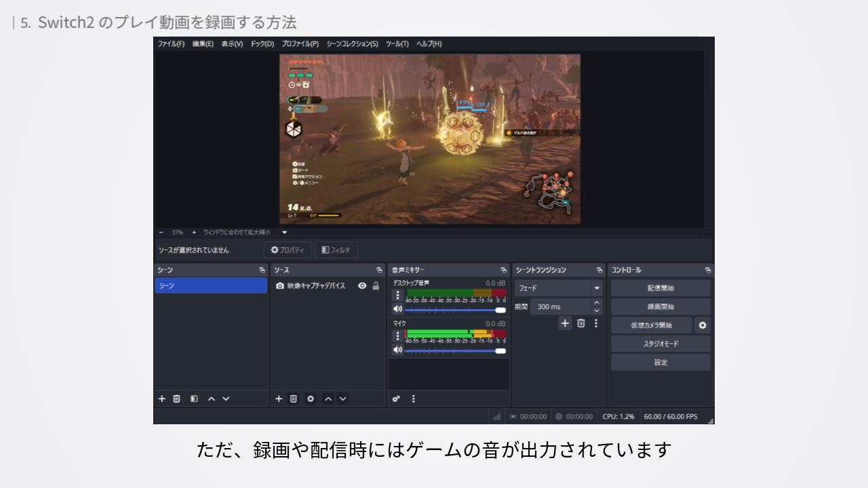Image resolution: width=868 pixels, height=488 pixels.
Task: Open source properties gear in Sources panel footer
Action: click(x=311, y=399)
